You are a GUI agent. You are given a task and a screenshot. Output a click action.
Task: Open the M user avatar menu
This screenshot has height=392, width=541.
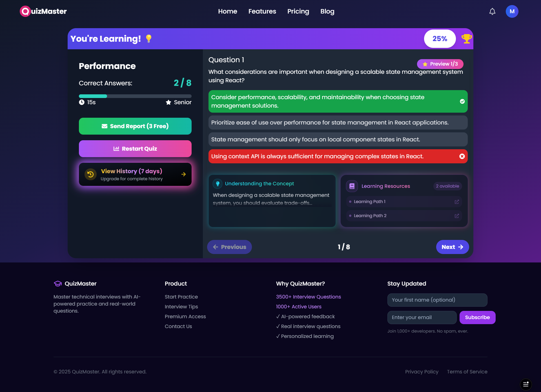pos(512,12)
